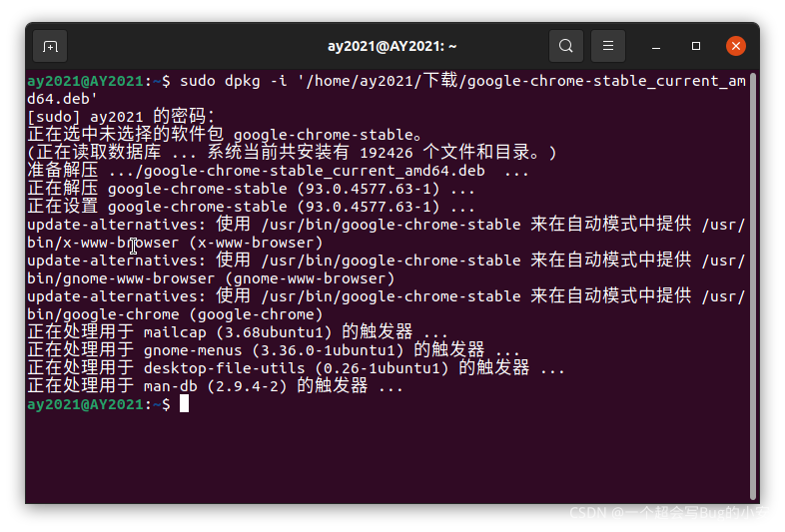
Task: Click the '正在选中未选择的软件包 google-chrome-stable' line
Action: 225,135
